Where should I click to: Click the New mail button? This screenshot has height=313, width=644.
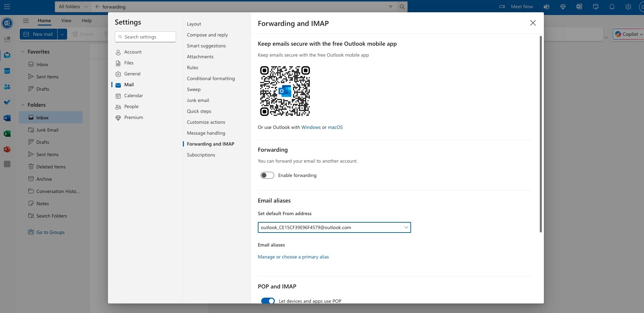(x=38, y=34)
